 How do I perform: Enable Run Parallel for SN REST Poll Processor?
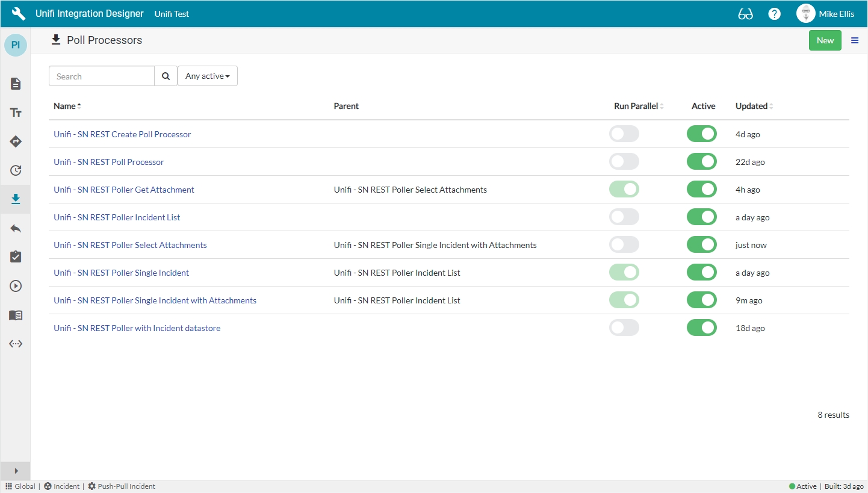click(624, 162)
